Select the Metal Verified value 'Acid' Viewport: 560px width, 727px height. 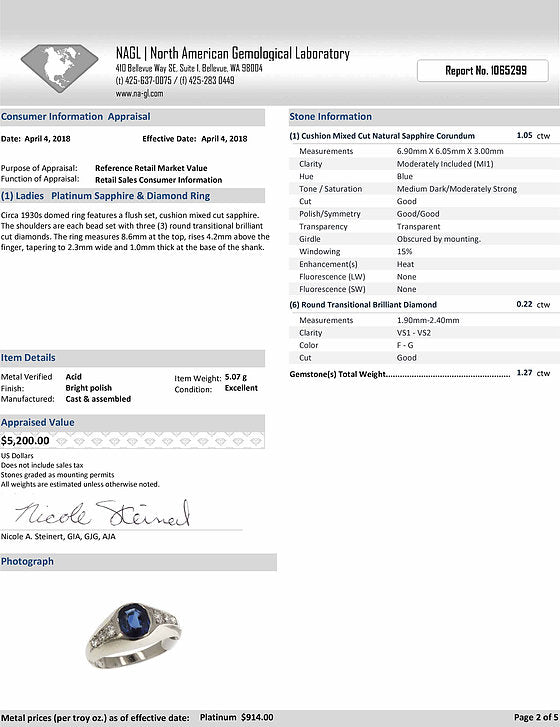pos(73,377)
